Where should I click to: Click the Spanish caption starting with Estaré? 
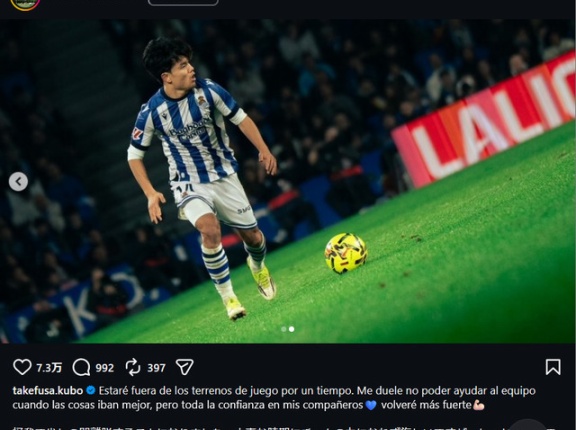(274, 398)
